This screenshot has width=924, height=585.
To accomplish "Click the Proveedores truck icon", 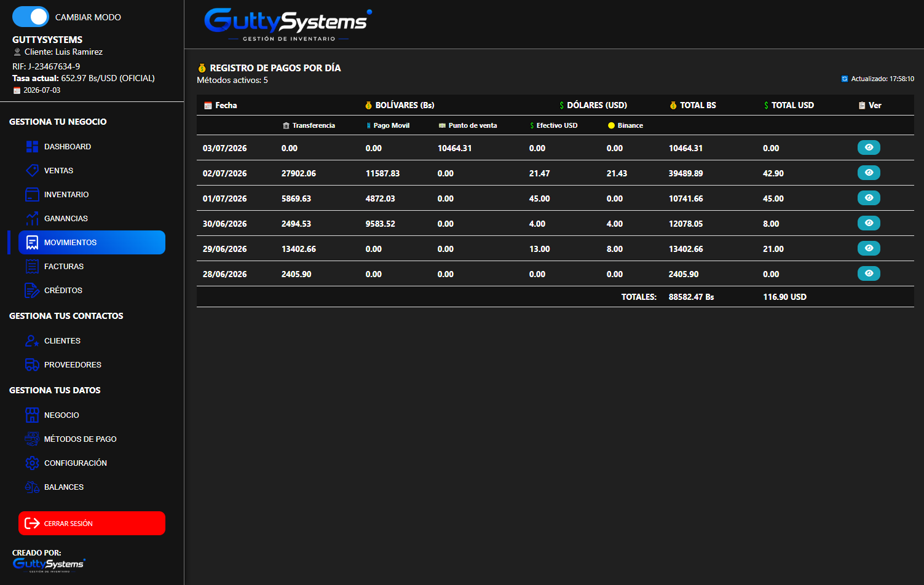I will [x=32, y=364].
